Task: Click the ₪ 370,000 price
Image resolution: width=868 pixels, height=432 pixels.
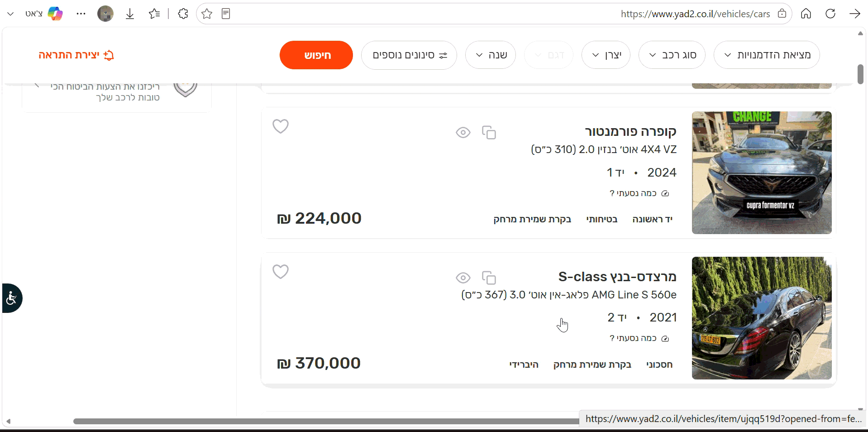Action: tap(319, 363)
